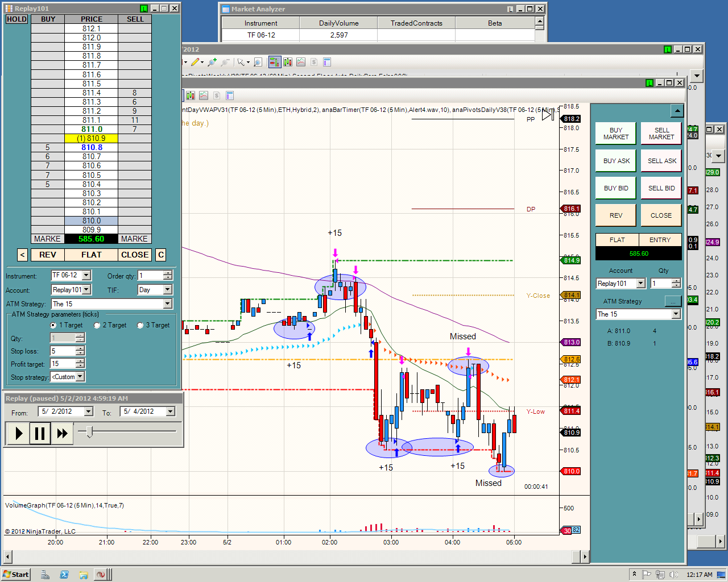Collapse Chart Trader panel up arrow
Screen dimensions: 728x582
click(677, 111)
